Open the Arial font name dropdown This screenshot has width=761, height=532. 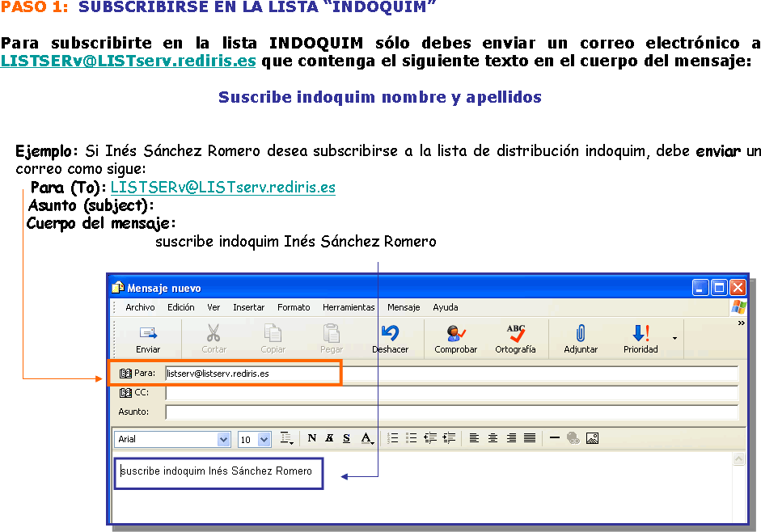224,440
